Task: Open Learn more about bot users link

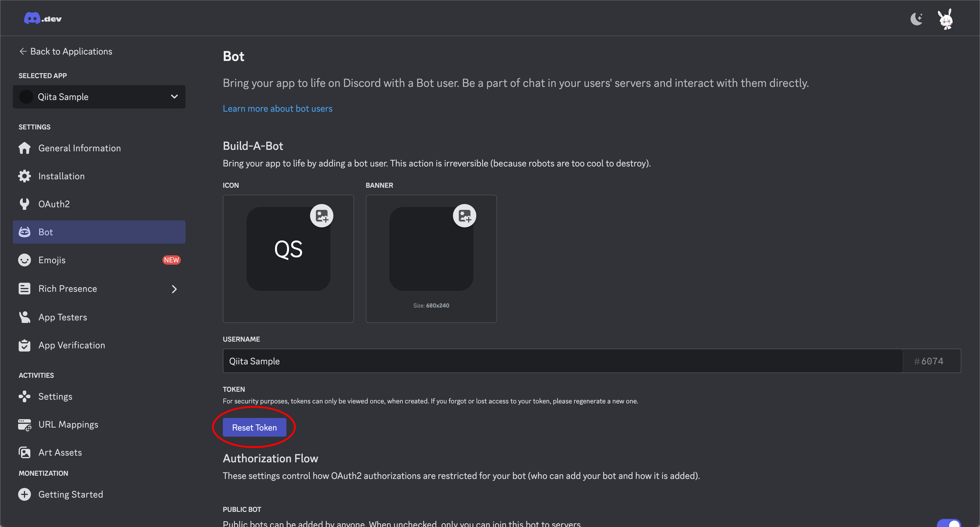Action: pos(277,108)
